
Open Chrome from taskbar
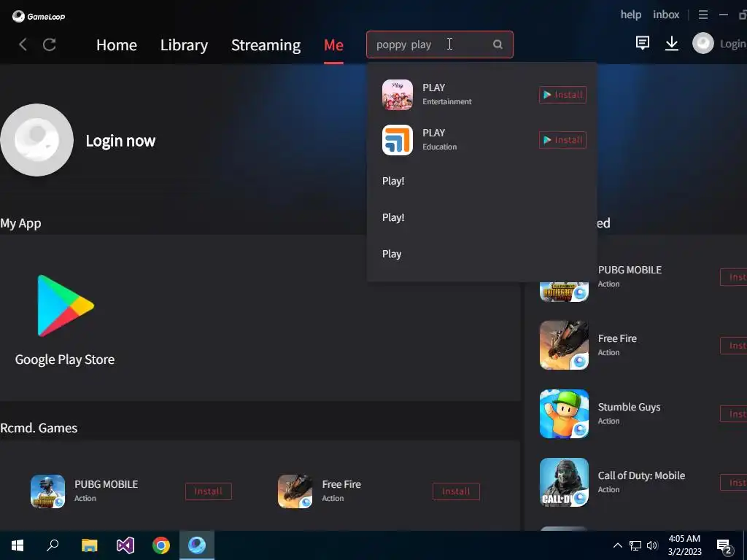[x=161, y=545]
